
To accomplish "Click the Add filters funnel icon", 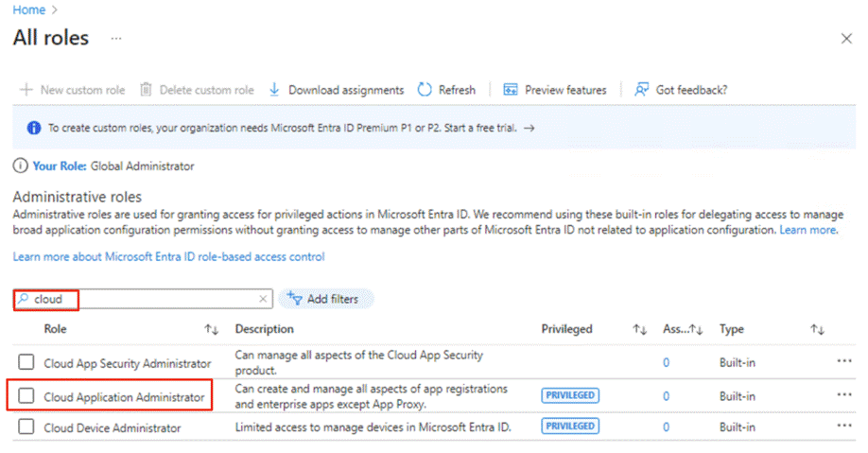I will tap(294, 299).
